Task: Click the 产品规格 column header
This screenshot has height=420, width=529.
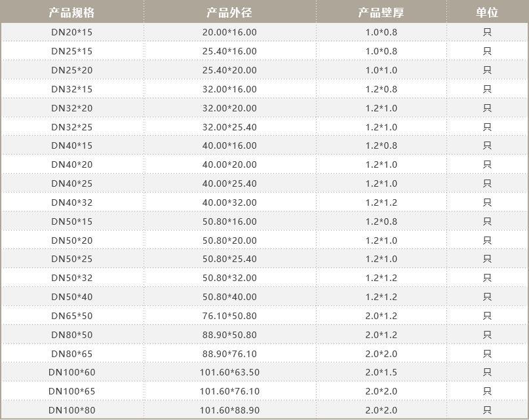Action: coord(72,12)
